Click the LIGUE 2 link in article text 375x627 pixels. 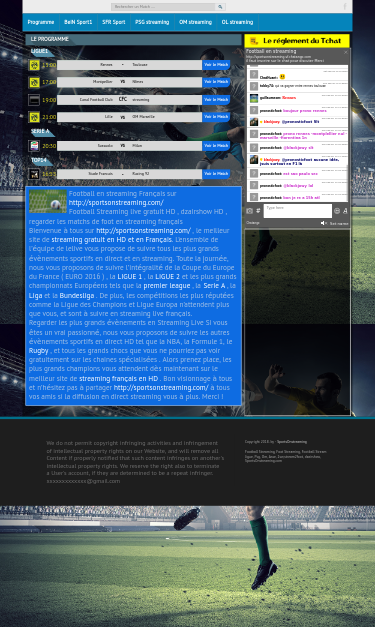(168, 277)
